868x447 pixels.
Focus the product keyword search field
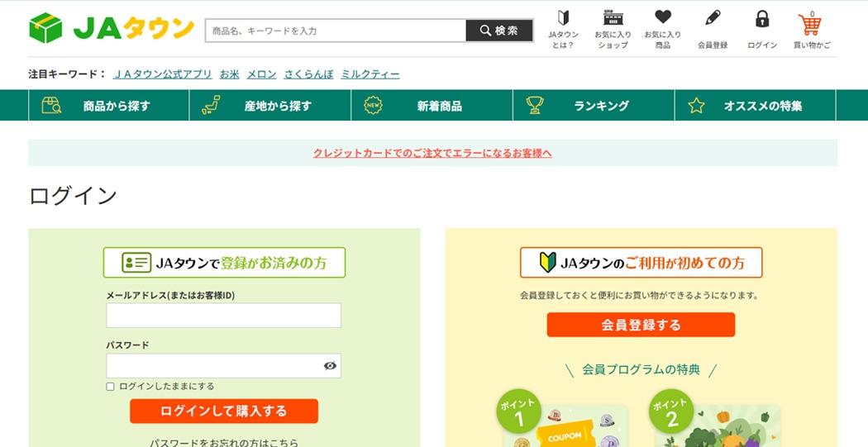[x=336, y=31]
